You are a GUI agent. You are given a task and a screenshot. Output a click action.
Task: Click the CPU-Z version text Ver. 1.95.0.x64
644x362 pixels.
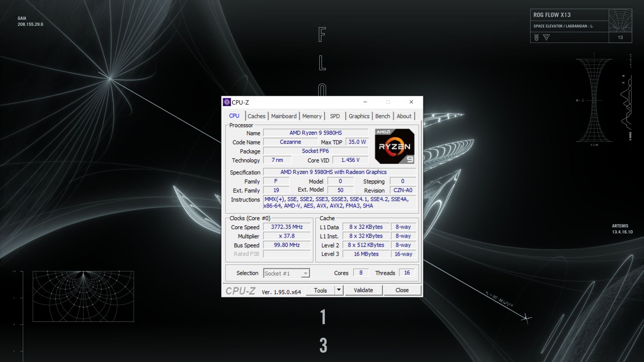click(281, 292)
